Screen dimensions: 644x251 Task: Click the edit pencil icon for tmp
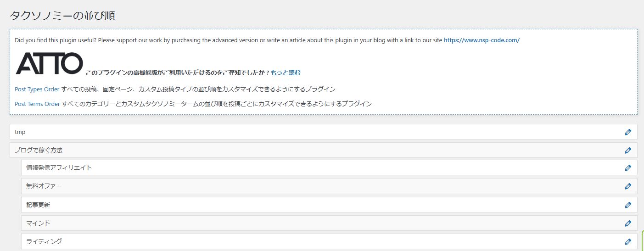tap(627, 132)
